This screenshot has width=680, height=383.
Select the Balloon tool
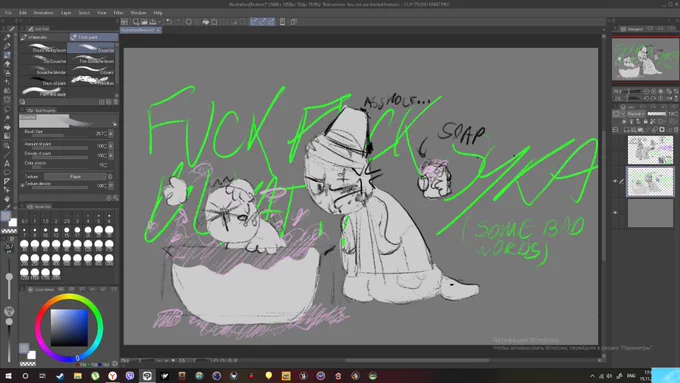[7, 172]
